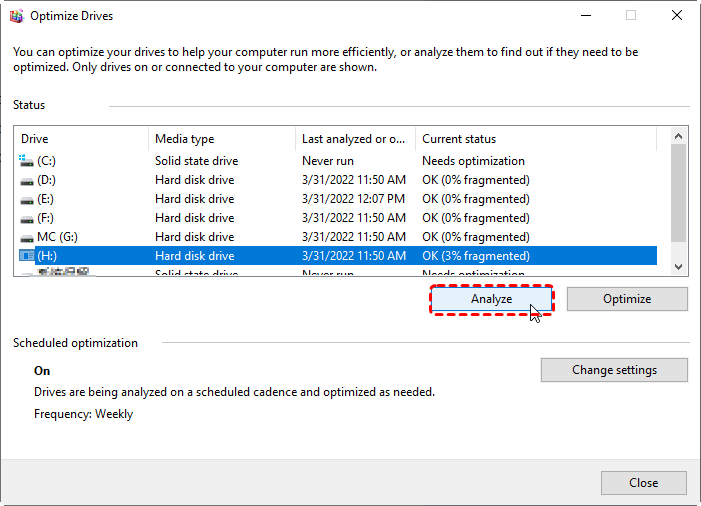Open Change settings for scheduled optimization
The image size is (701, 506).
[x=614, y=370]
